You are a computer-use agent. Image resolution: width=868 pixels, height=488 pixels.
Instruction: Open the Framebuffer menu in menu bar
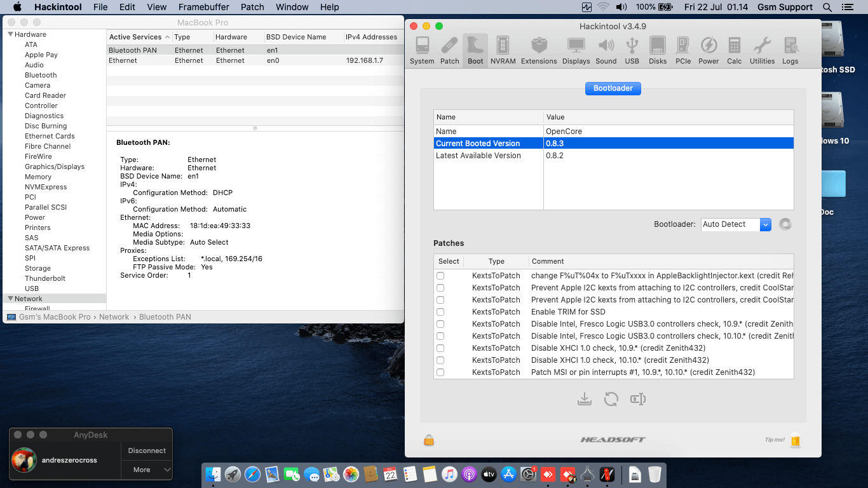tap(204, 7)
